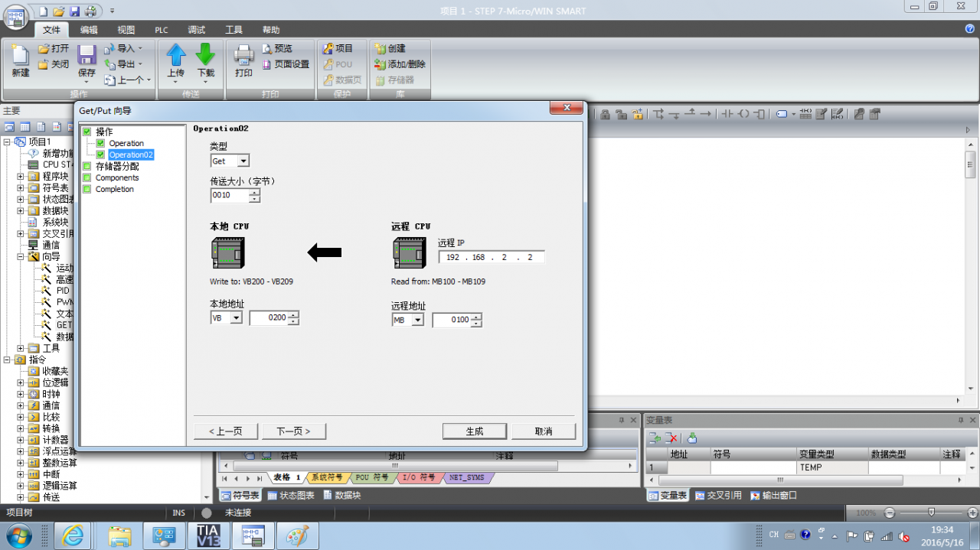Open the Import (导入) dropdown
Image resolution: width=980 pixels, height=550 pixels.
tap(140, 48)
